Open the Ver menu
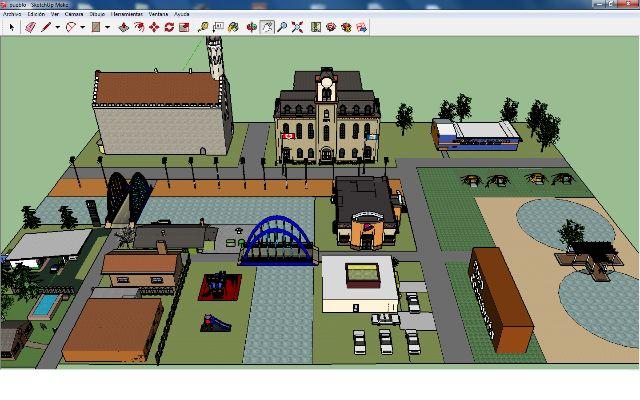Screen dimensions: 640x400 pos(55,14)
